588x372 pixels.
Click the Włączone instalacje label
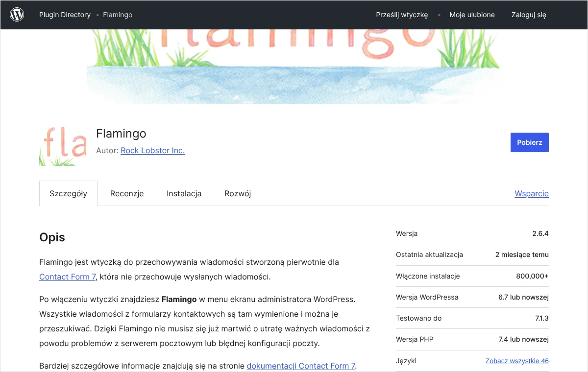pos(428,276)
